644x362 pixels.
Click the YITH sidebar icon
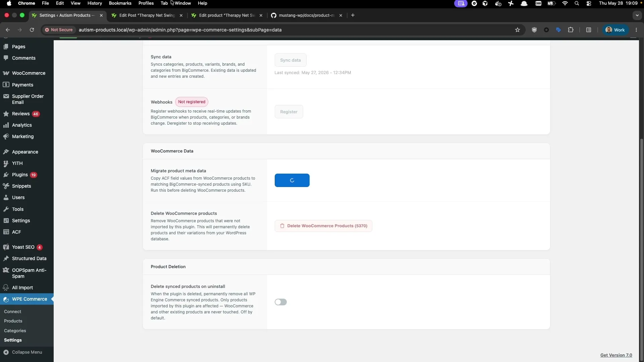(x=6, y=163)
